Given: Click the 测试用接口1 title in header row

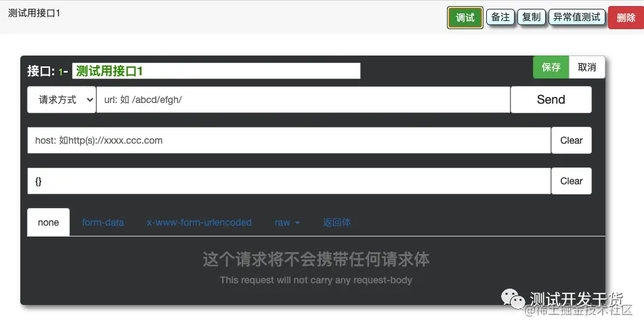Looking at the screenshot, I should point(34,13).
